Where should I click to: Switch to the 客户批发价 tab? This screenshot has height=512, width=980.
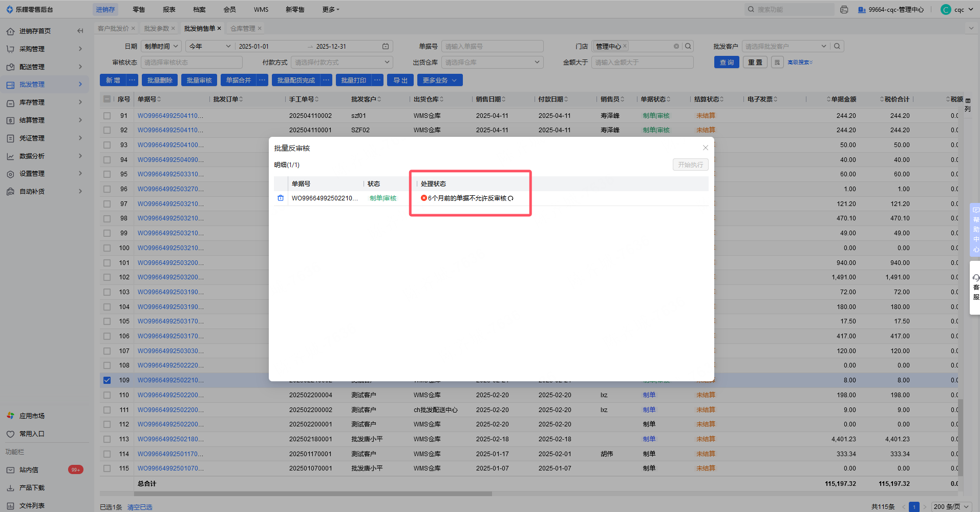click(113, 29)
